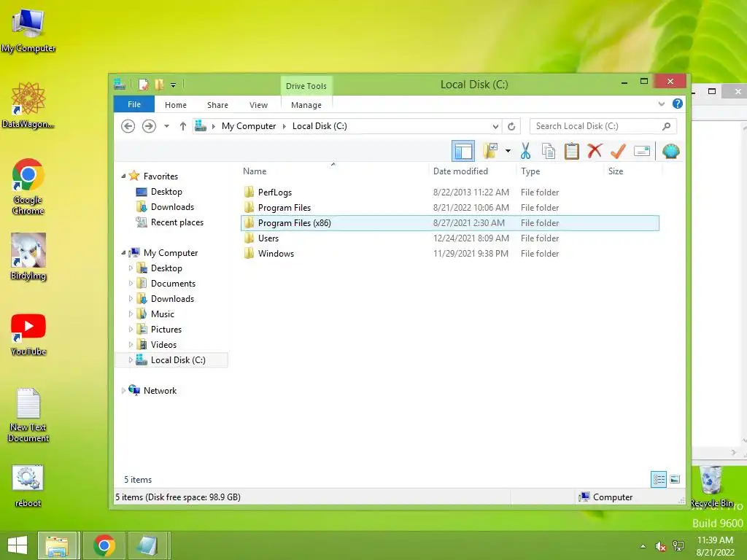
Task: Switch to the Manage ribbon tab
Action: (306, 105)
